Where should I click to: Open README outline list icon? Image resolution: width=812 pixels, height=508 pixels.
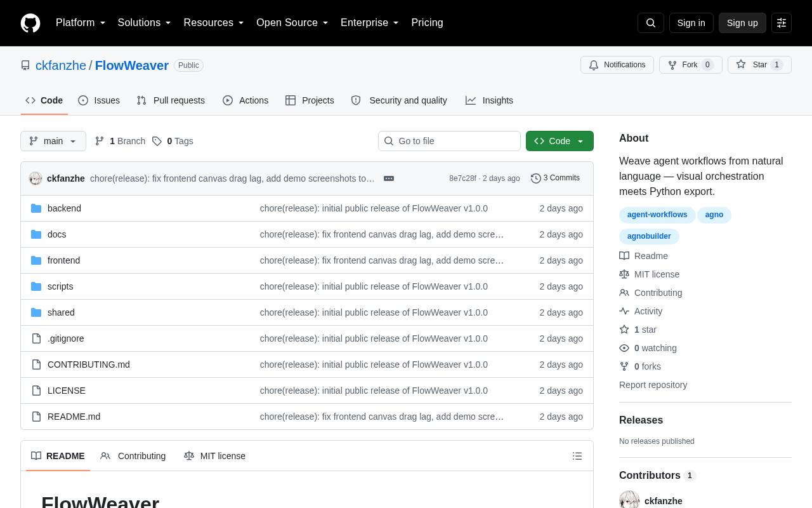tap(577, 456)
